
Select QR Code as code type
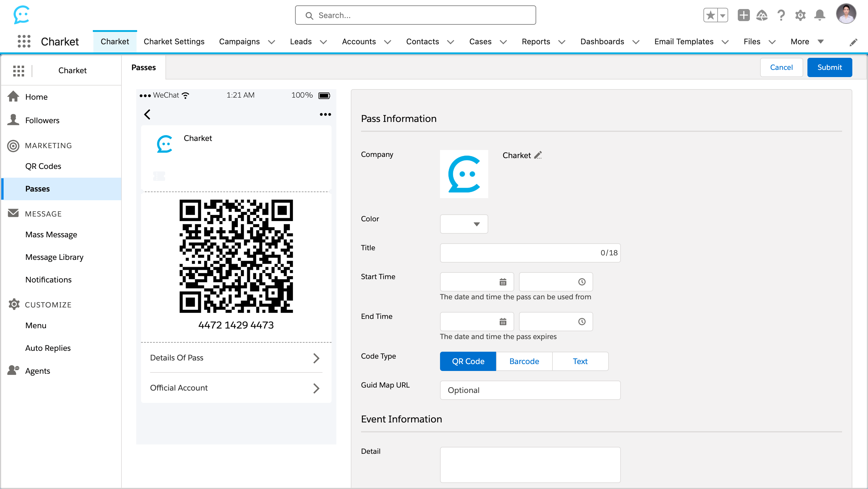[468, 361]
